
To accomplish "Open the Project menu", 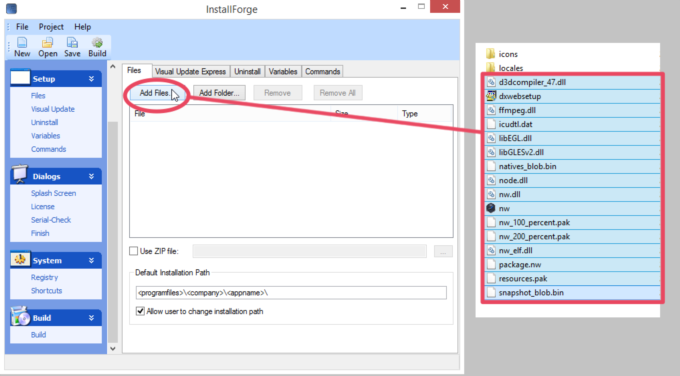I will (51, 27).
